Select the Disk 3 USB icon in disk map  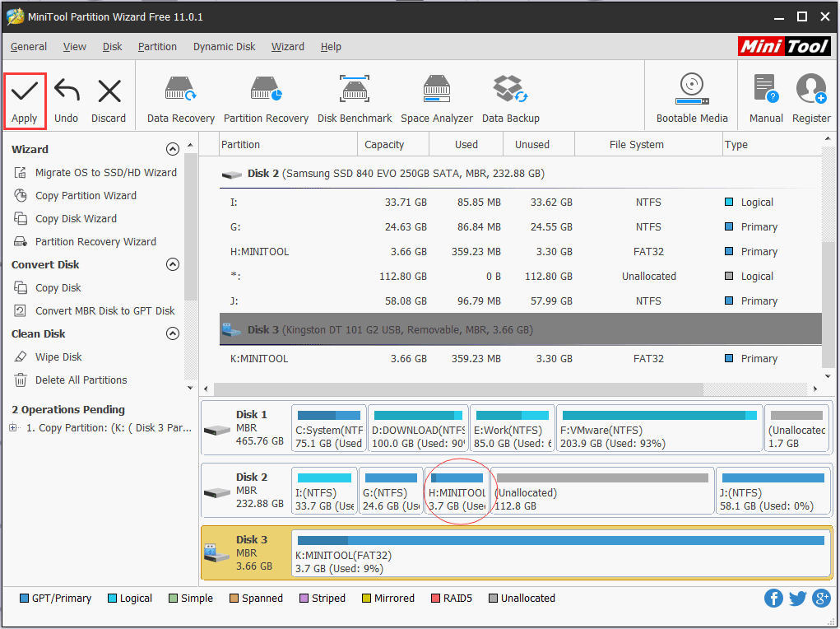tap(217, 553)
